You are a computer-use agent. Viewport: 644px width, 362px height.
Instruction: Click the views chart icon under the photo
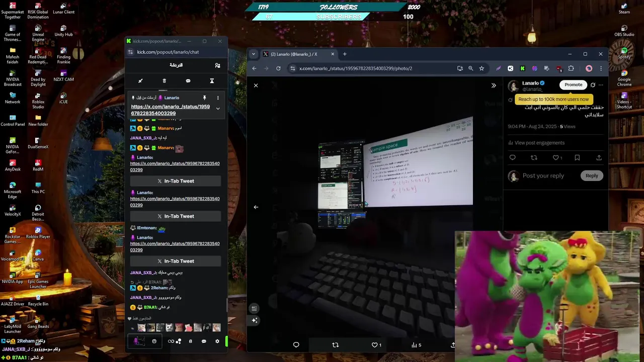414,345
